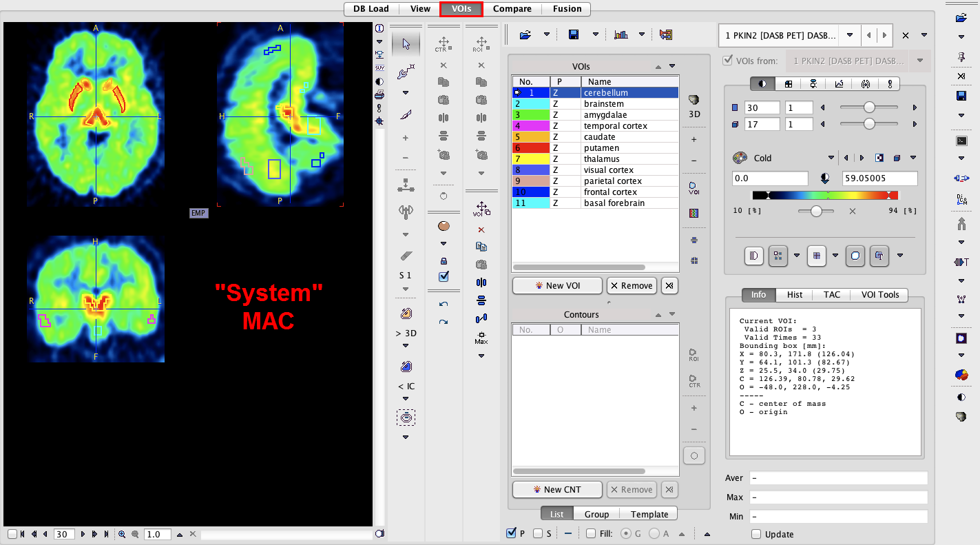Click the DICOM export icon in right sidebar

tap(961, 200)
